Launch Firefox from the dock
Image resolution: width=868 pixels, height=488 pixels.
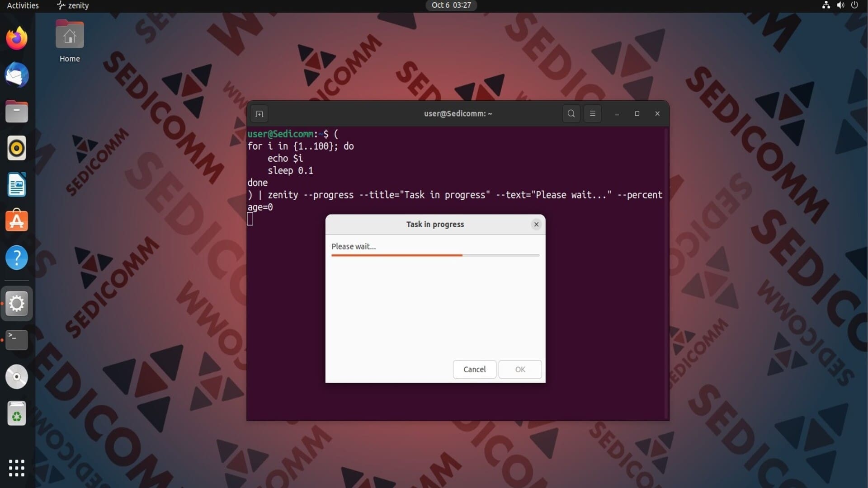click(17, 38)
